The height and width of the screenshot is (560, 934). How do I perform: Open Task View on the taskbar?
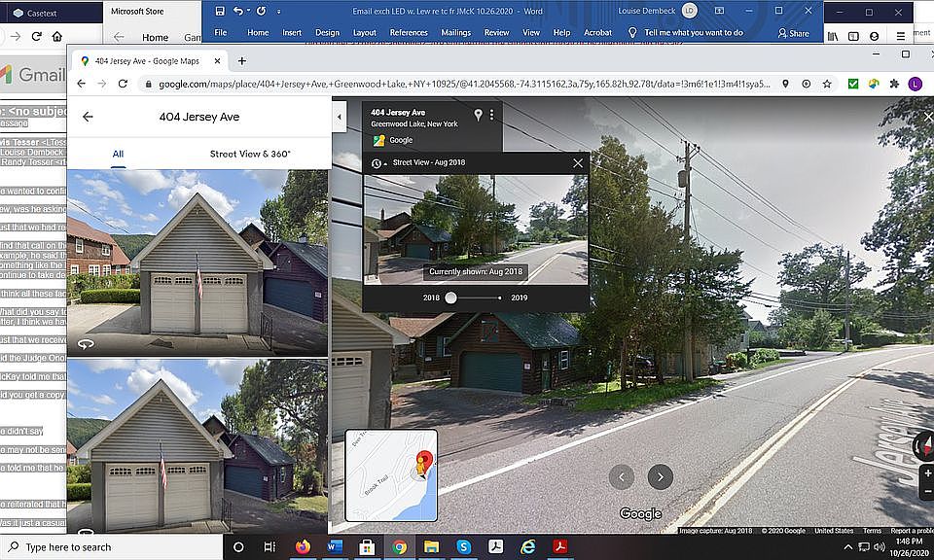[269, 547]
